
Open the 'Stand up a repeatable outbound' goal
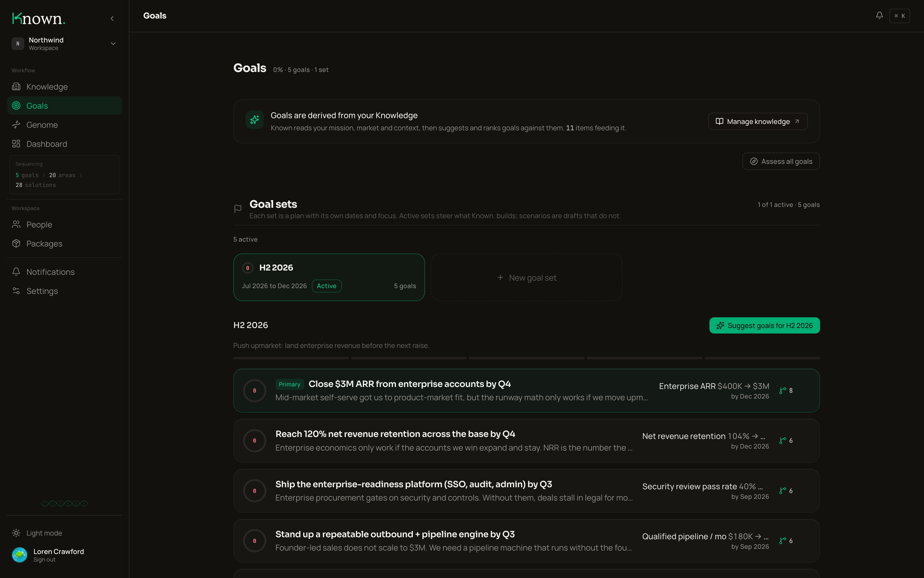526,541
